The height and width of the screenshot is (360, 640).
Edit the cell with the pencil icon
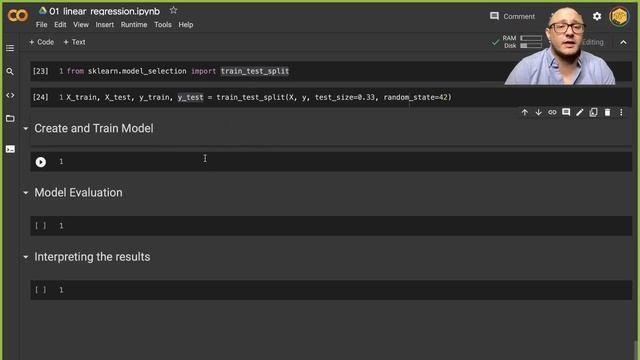click(x=580, y=112)
